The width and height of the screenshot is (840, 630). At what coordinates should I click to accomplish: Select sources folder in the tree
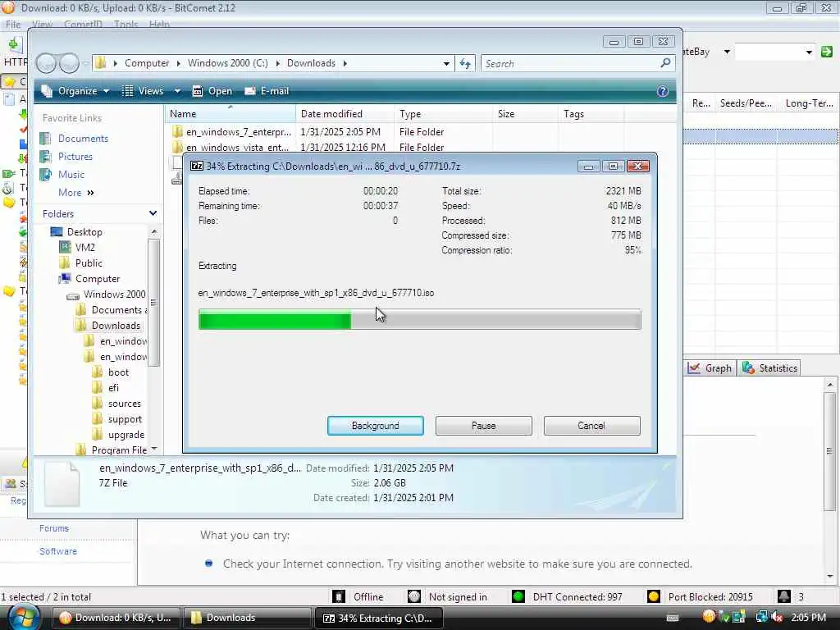pos(125,404)
